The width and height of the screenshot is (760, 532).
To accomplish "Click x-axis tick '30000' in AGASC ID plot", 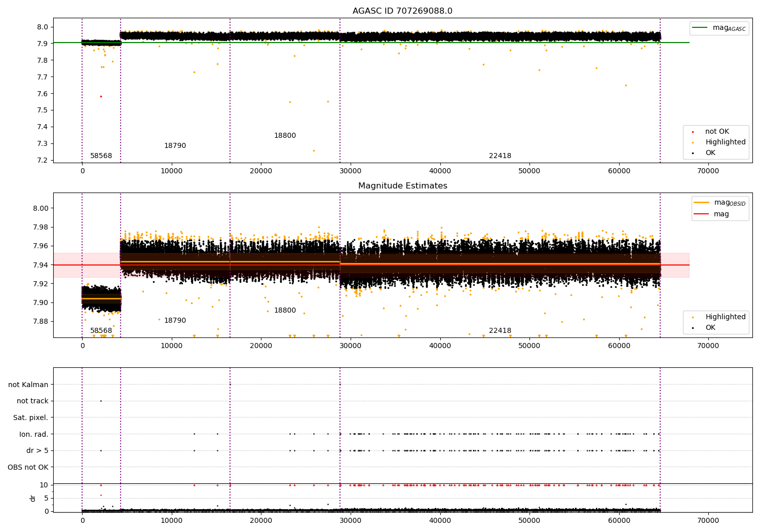I will [x=351, y=171].
